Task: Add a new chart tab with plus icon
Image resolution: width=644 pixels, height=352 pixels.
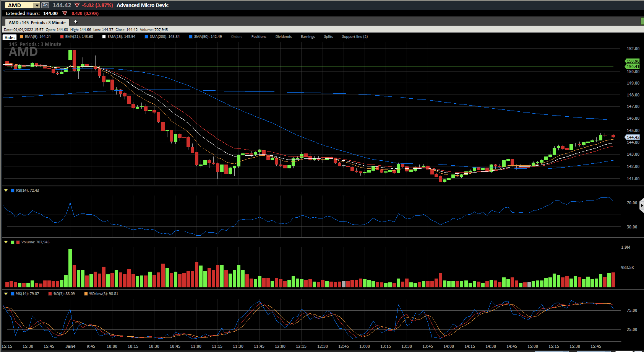Action: coord(76,22)
